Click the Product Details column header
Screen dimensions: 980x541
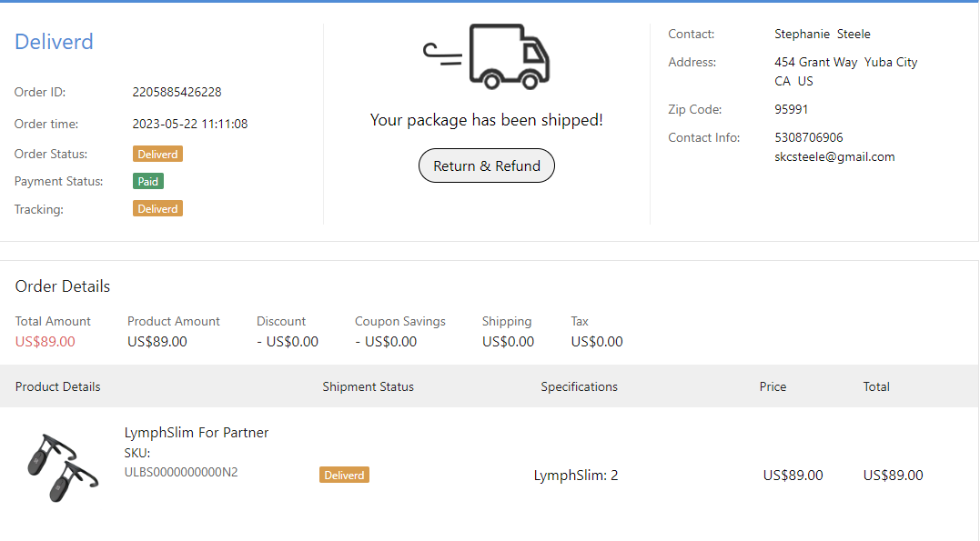click(58, 386)
